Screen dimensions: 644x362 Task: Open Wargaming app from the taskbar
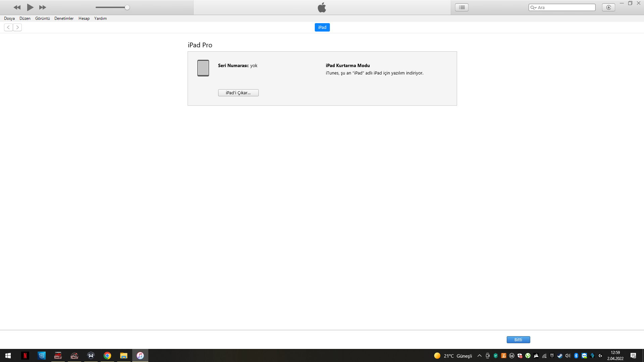pyautogui.click(x=91, y=356)
